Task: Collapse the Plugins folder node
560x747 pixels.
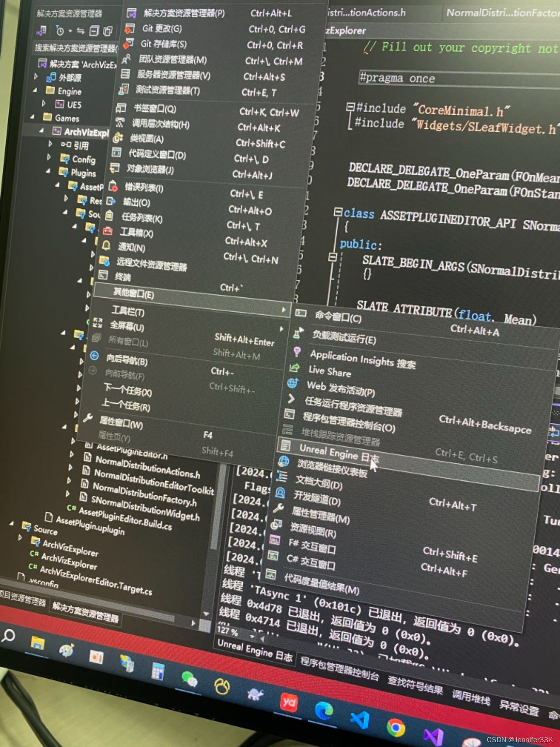Action: click(48, 171)
